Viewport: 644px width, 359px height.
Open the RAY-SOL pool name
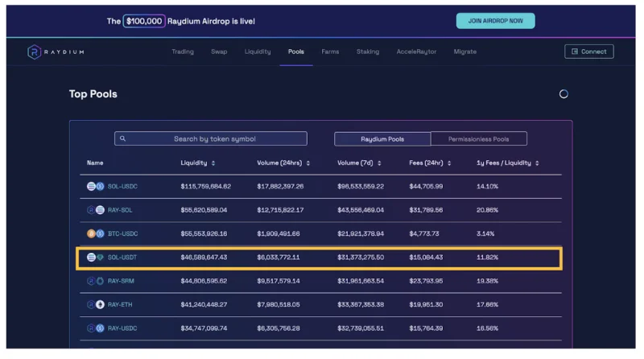[120, 210]
